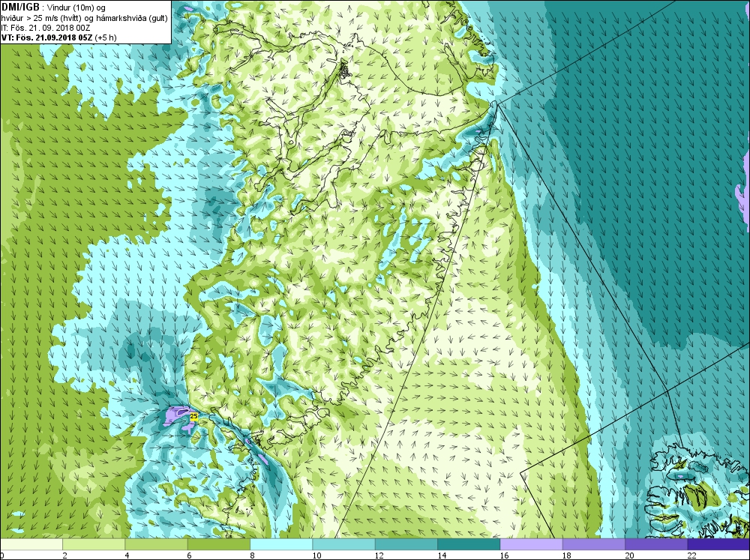Click the scale value 16

point(504,556)
